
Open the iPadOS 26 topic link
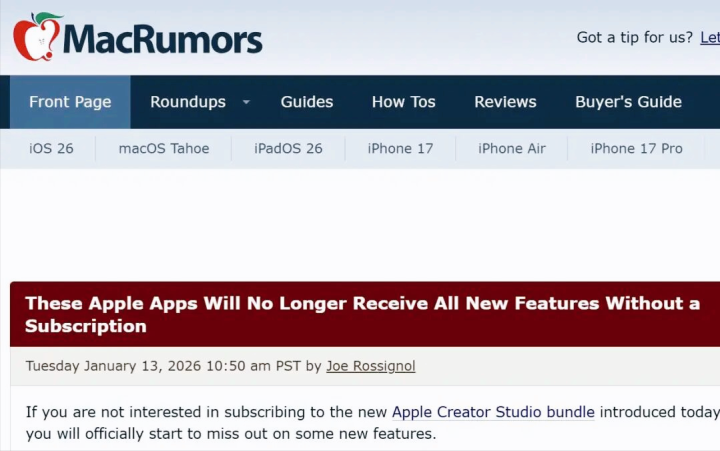tap(288, 148)
